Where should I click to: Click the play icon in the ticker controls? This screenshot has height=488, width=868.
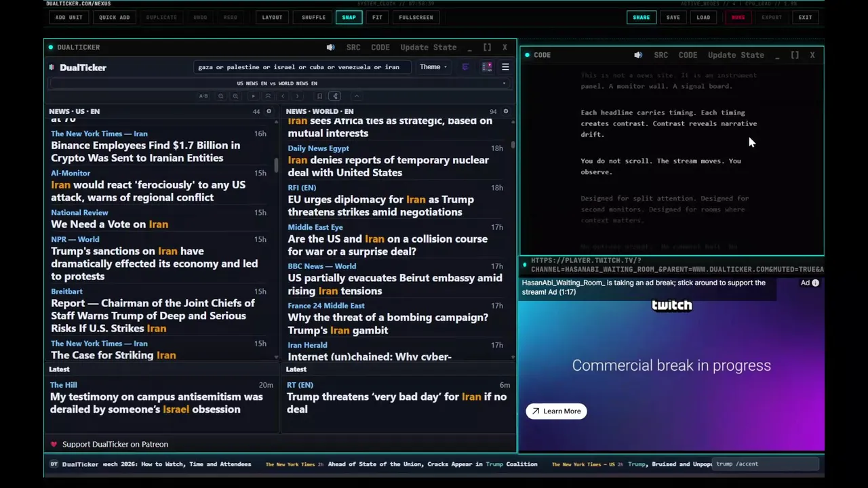coord(254,96)
